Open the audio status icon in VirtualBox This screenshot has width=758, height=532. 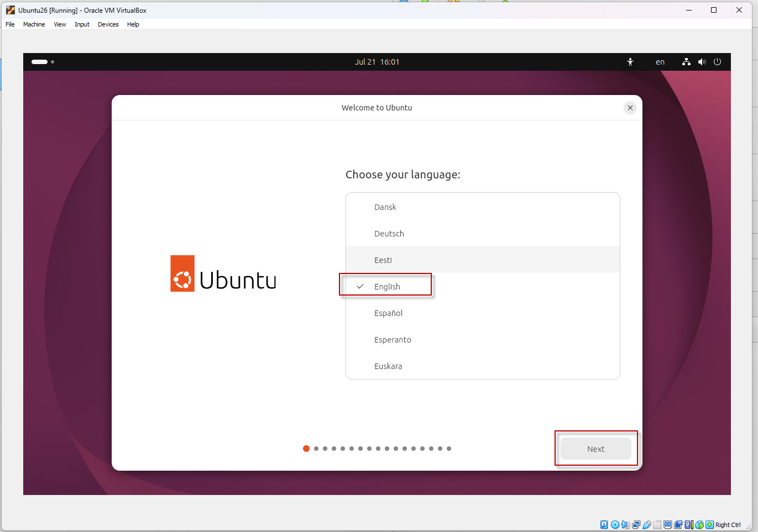[x=625, y=525]
